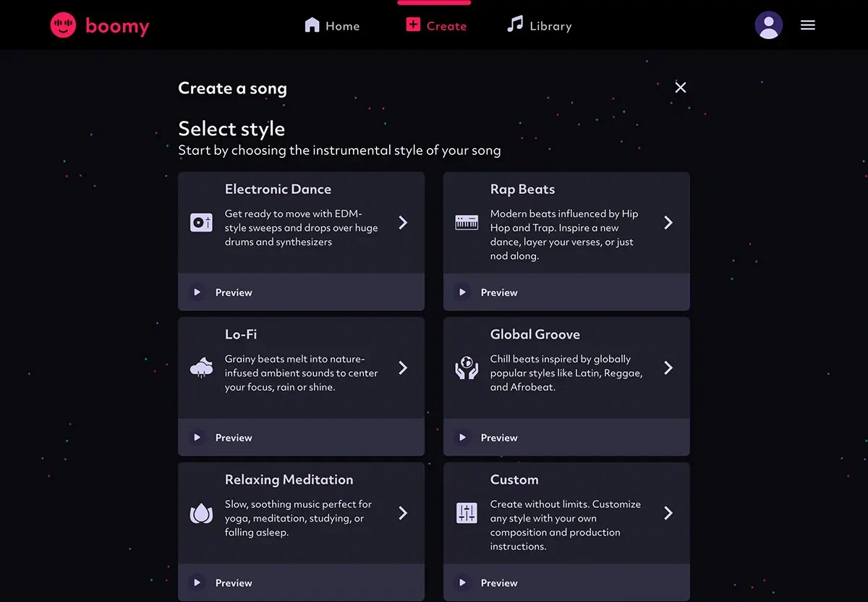Play the Lo-Fi preview

(x=197, y=438)
